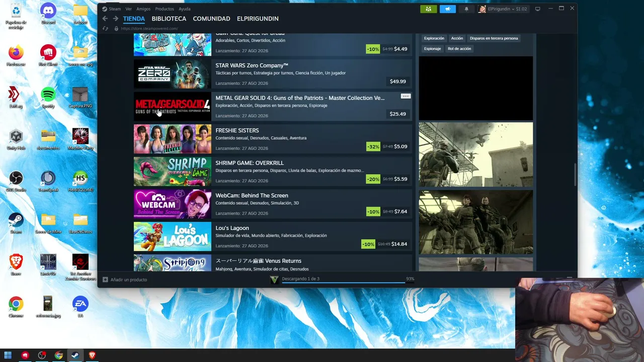Open Steam notifications bell
This screenshot has height=362, width=644.
pos(466,9)
